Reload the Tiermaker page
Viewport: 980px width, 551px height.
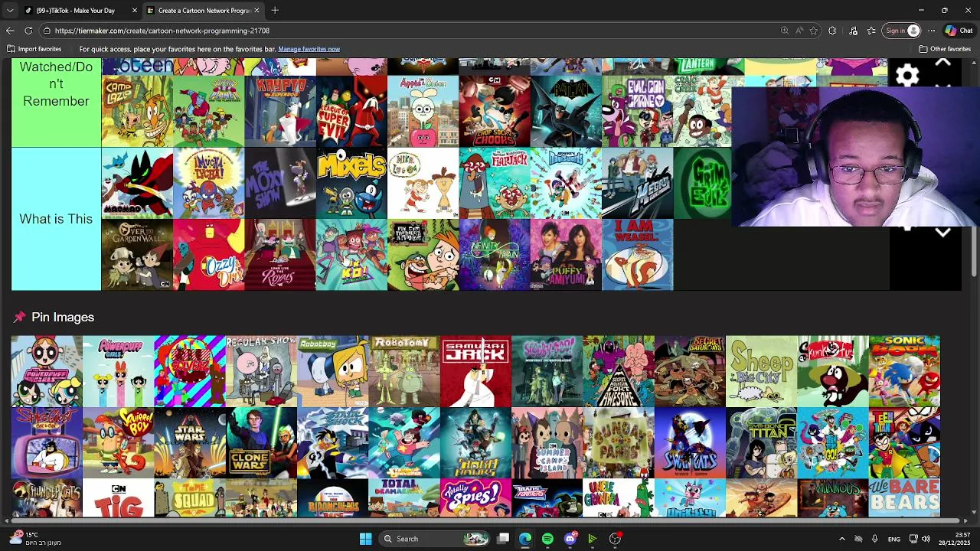coord(28,31)
